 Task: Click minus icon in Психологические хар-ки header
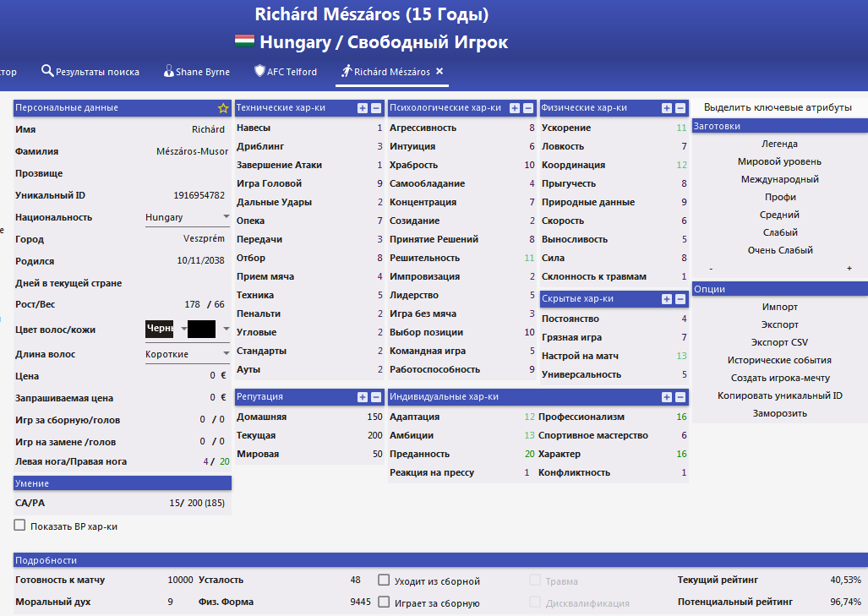[528, 108]
